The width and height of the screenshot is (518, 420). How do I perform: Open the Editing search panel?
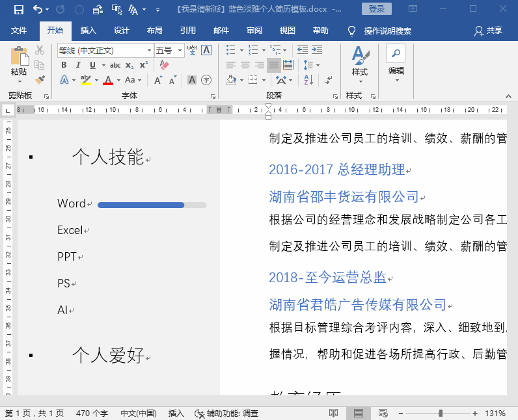pyautogui.click(x=396, y=63)
